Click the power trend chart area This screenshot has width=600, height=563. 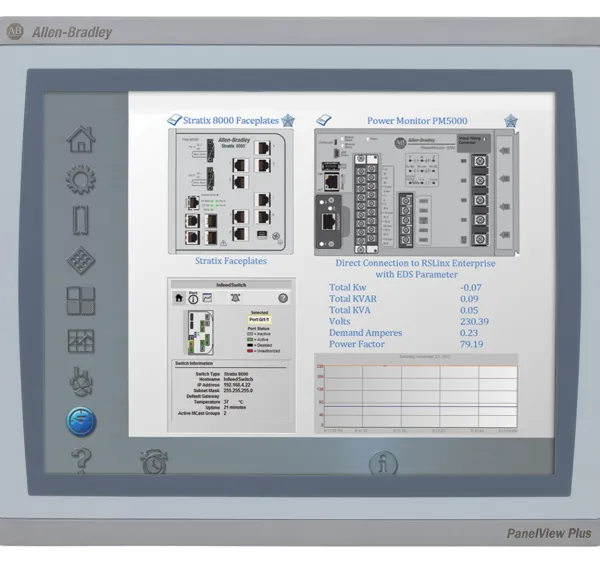coord(416,394)
